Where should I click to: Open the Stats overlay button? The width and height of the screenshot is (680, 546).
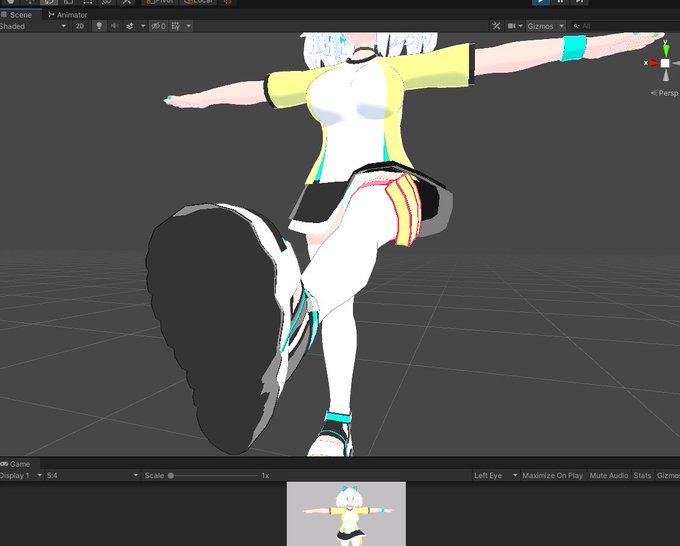click(x=642, y=476)
